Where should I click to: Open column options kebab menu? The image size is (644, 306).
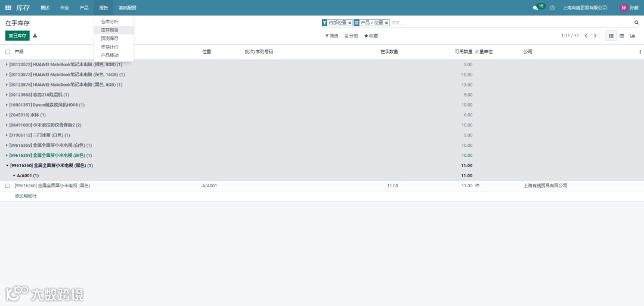click(640, 52)
